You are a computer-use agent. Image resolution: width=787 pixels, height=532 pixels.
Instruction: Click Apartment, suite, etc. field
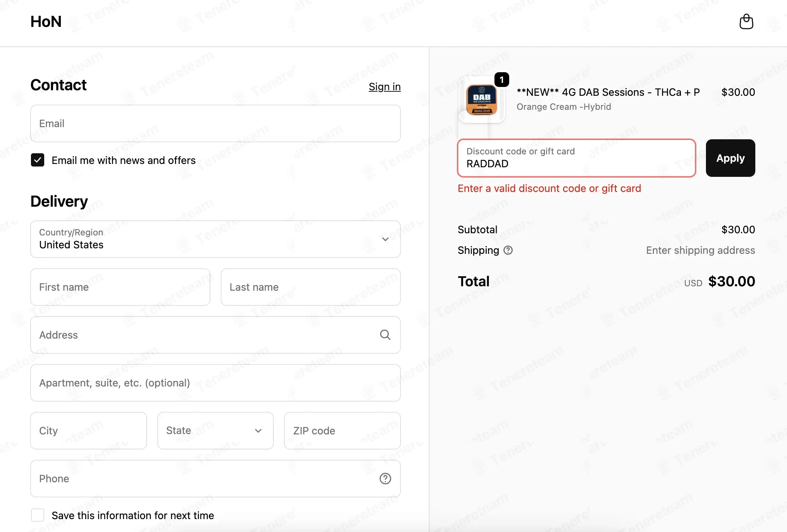tap(216, 383)
